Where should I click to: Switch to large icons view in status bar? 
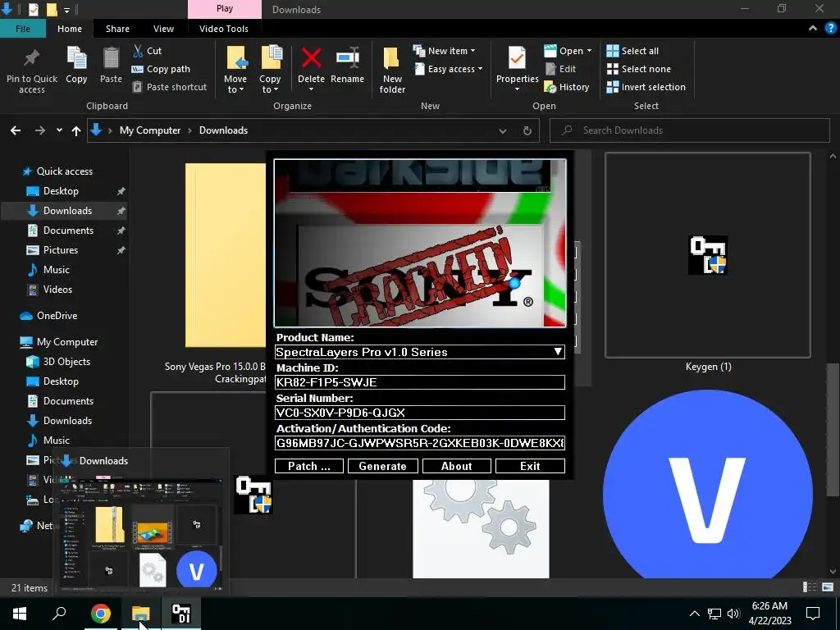[x=828, y=587]
